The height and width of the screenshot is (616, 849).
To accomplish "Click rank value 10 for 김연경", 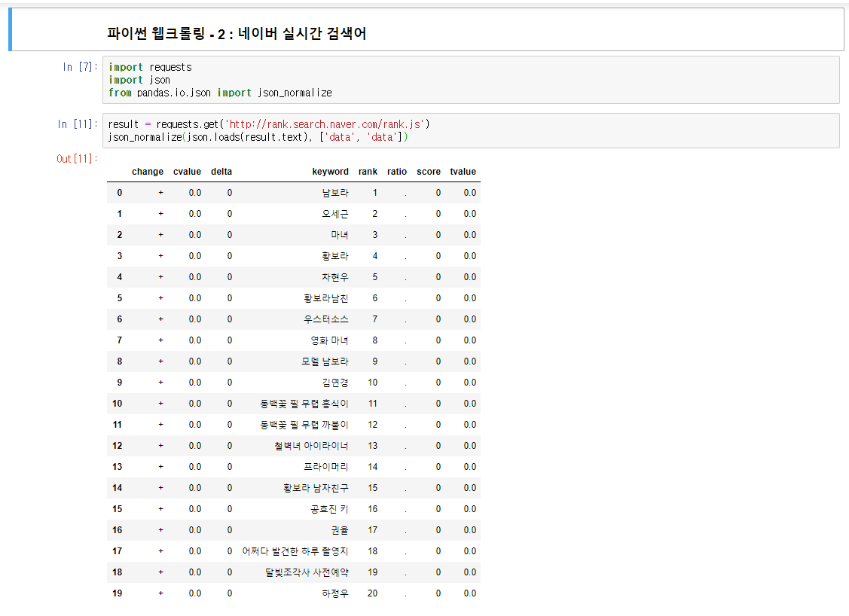I will [372, 383].
